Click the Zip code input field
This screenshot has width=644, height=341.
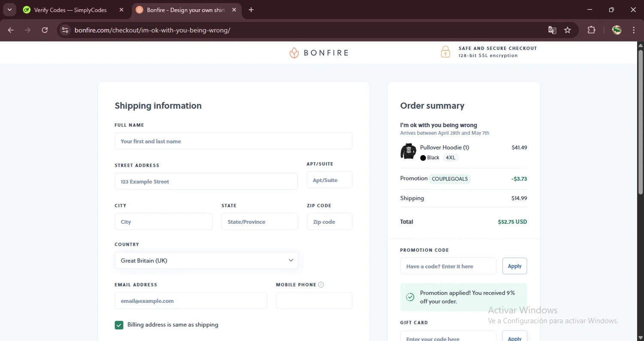pos(330,222)
